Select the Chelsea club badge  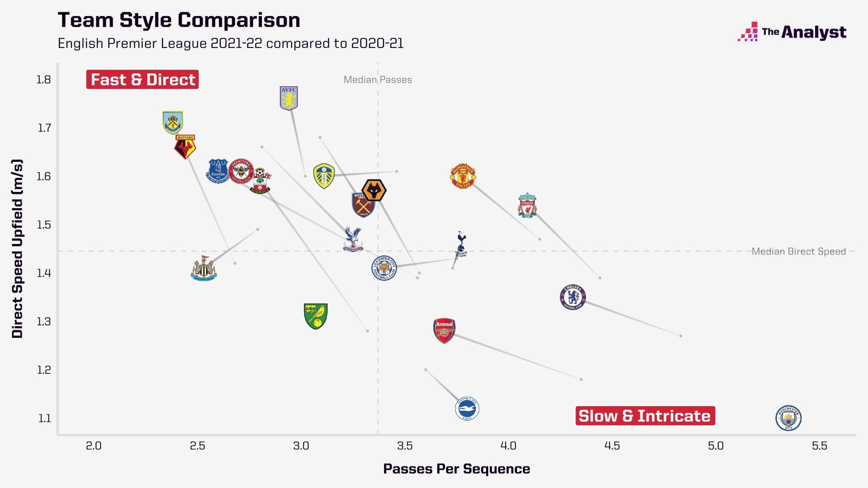click(x=573, y=297)
